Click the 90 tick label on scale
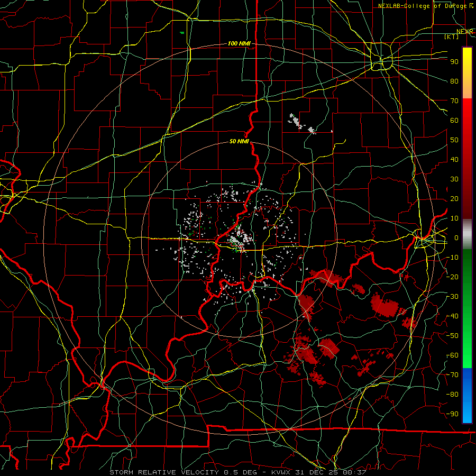 pyautogui.click(x=454, y=62)
